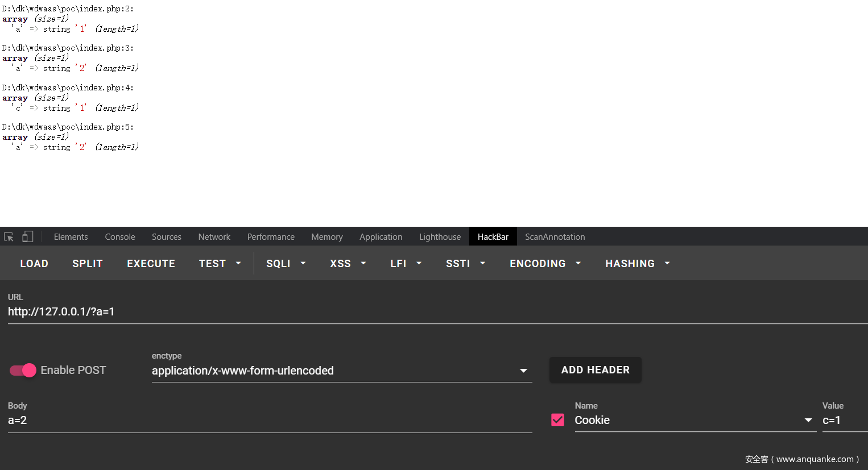The height and width of the screenshot is (470, 868).
Task: Toggle the device toolbar icon
Action: 27,237
